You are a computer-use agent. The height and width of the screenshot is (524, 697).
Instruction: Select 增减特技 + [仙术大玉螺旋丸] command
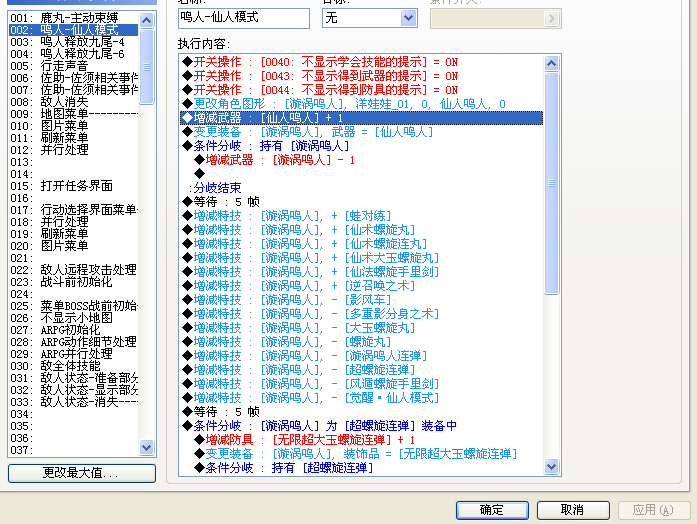coord(361,258)
